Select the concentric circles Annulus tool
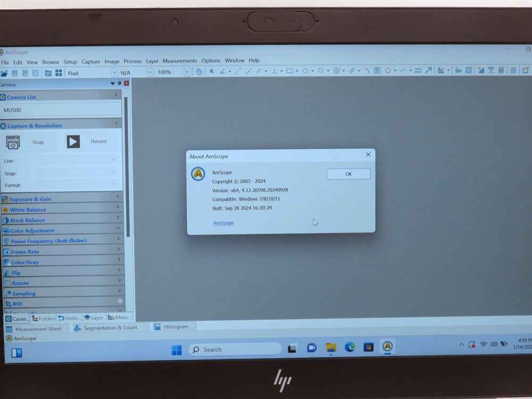This screenshot has width=532, height=399. 336,71
